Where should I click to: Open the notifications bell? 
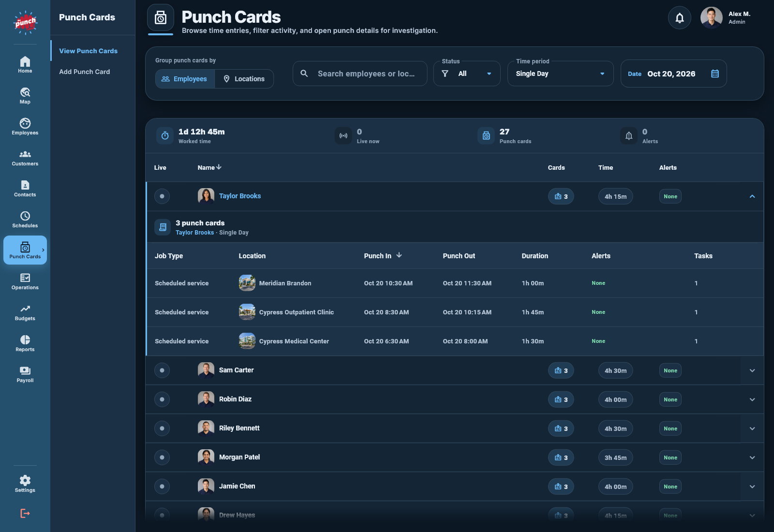pos(680,18)
